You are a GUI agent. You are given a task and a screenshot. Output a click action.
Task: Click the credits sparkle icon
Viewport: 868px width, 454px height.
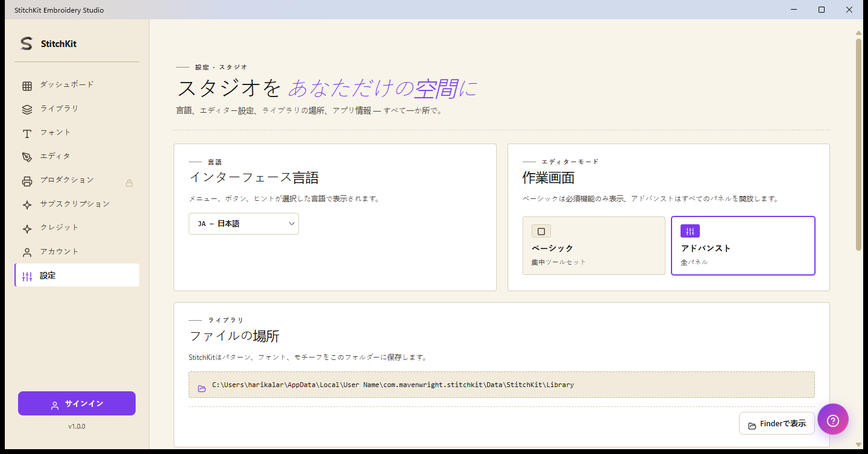(x=27, y=229)
